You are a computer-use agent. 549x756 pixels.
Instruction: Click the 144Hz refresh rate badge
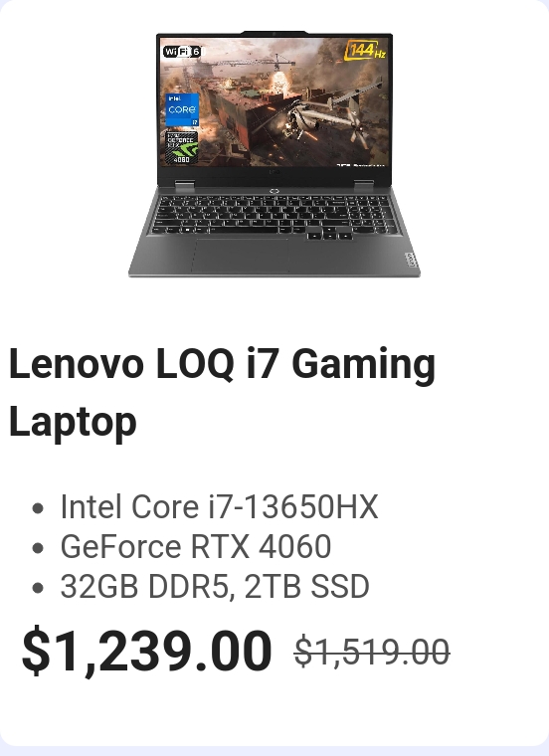click(x=366, y=51)
